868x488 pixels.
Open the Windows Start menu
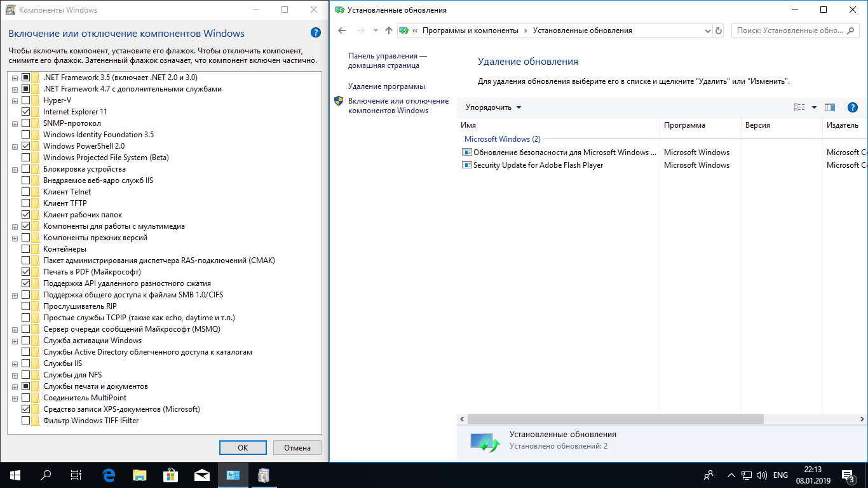click(15, 475)
